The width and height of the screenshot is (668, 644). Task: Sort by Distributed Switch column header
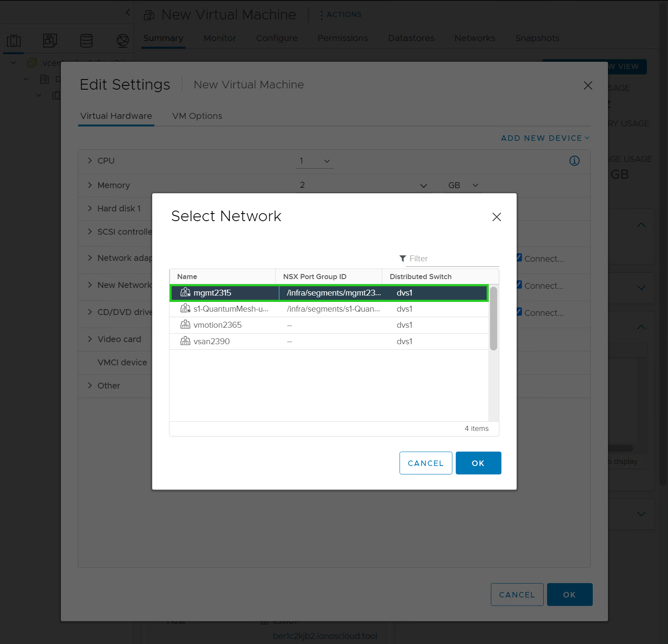pos(440,277)
